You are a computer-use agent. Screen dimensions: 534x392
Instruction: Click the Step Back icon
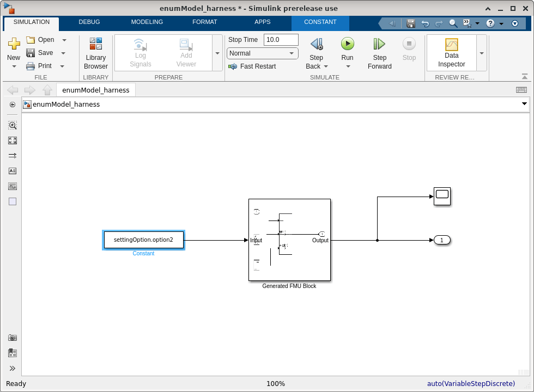point(317,44)
